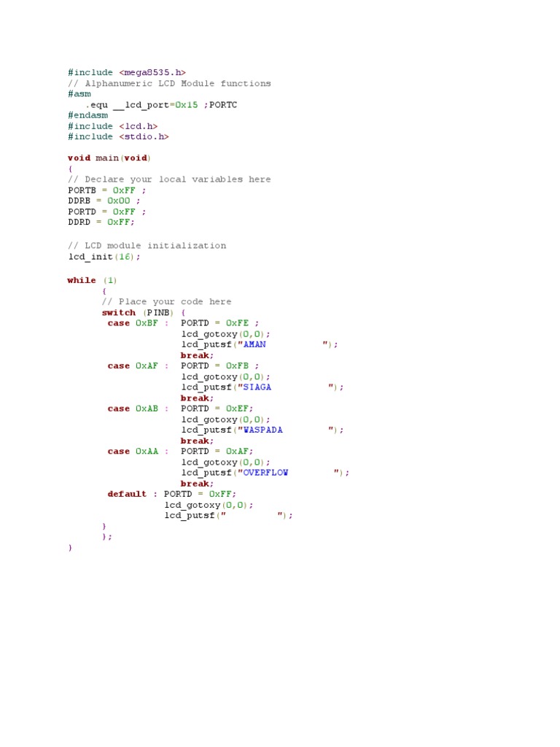Click the '#asm' directive

[x=79, y=94]
